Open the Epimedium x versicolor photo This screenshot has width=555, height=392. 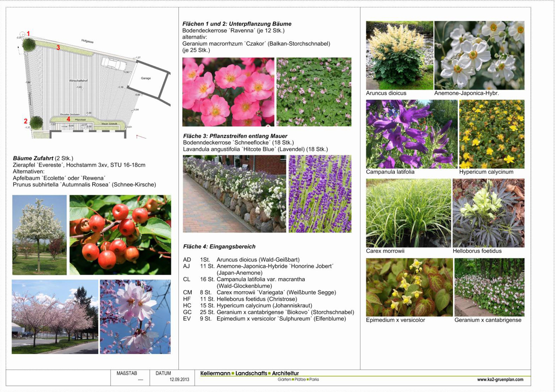(409, 287)
